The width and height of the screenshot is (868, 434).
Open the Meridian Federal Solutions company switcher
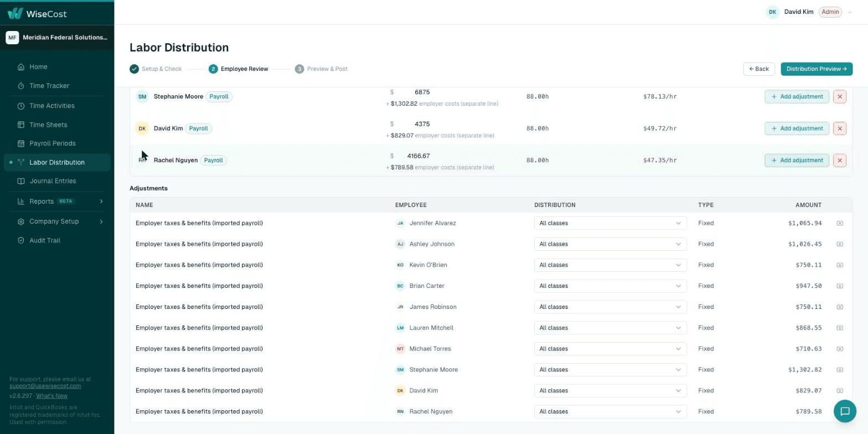point(57,38)
